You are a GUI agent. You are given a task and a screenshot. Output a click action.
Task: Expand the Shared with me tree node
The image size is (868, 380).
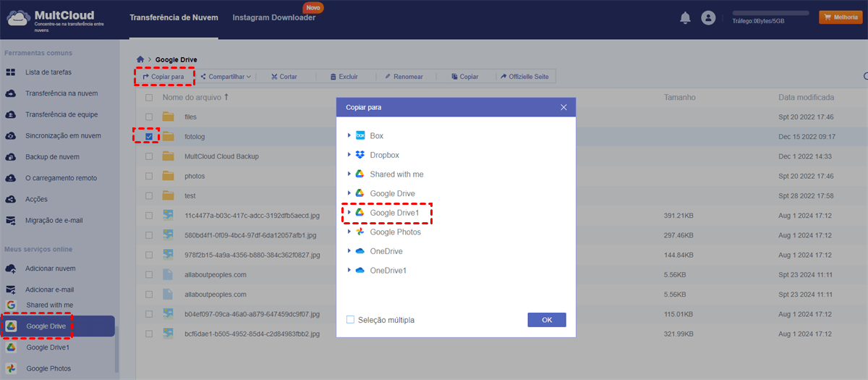click(x=349, y=174)
